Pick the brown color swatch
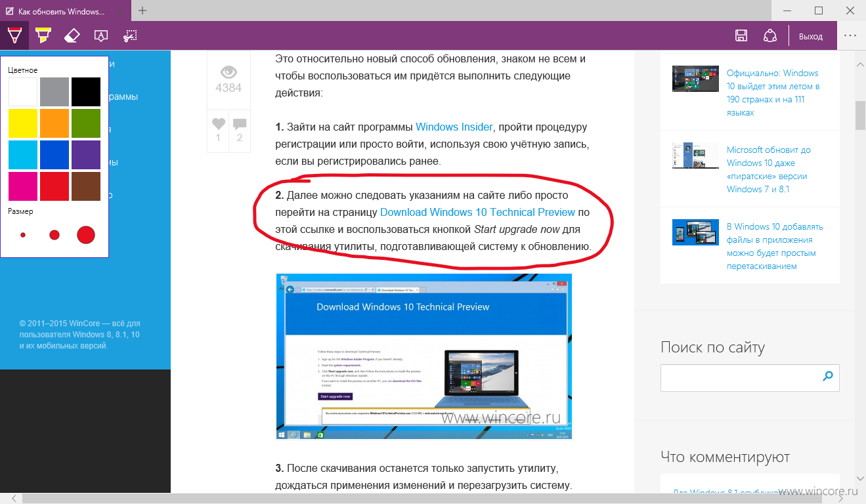This screenshot has width=866, height=504. click(x=86, y=186)
